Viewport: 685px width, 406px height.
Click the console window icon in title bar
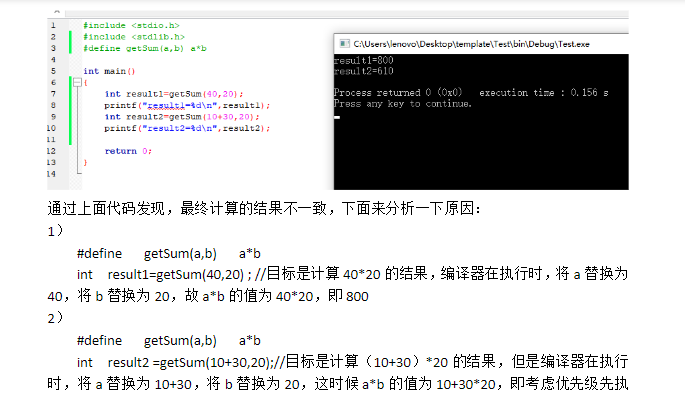(342, 44)
